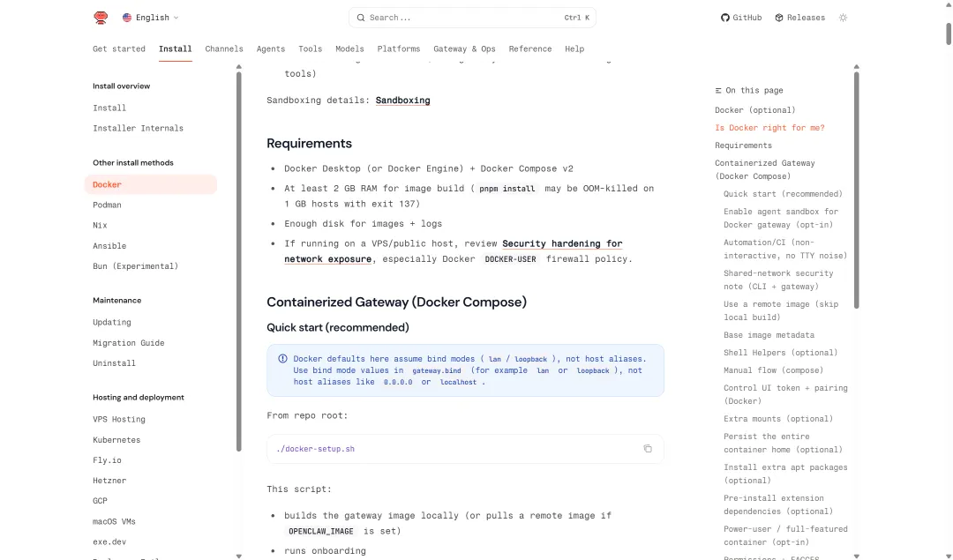Open the Migration Guide page

[128, 342]
